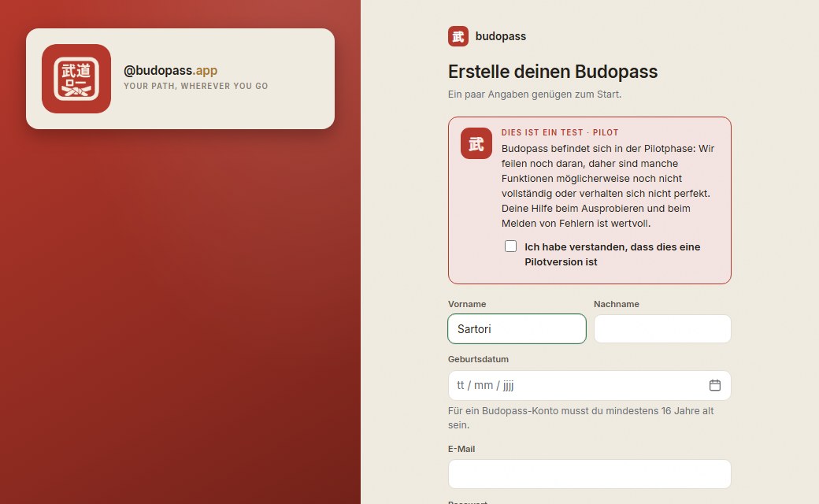Image resolution: width=819 pixels, height=504 pixels.
Task: Click the 'Erstelle deinen Budopass' heading
Action: (553, 72)
